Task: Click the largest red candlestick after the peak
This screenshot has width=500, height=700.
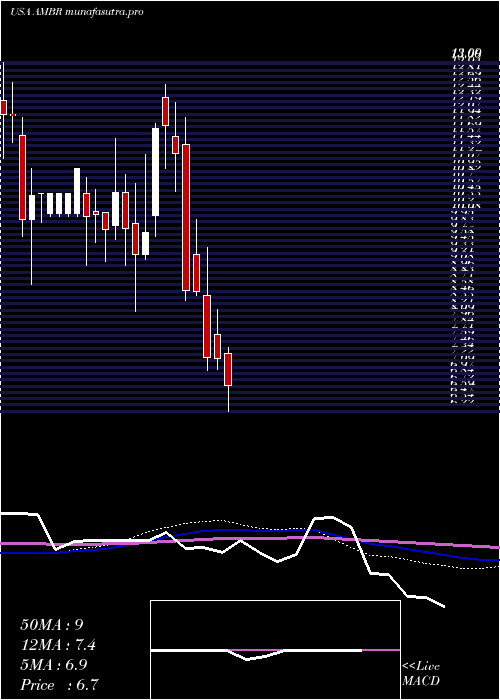Action: coord(186,217)
